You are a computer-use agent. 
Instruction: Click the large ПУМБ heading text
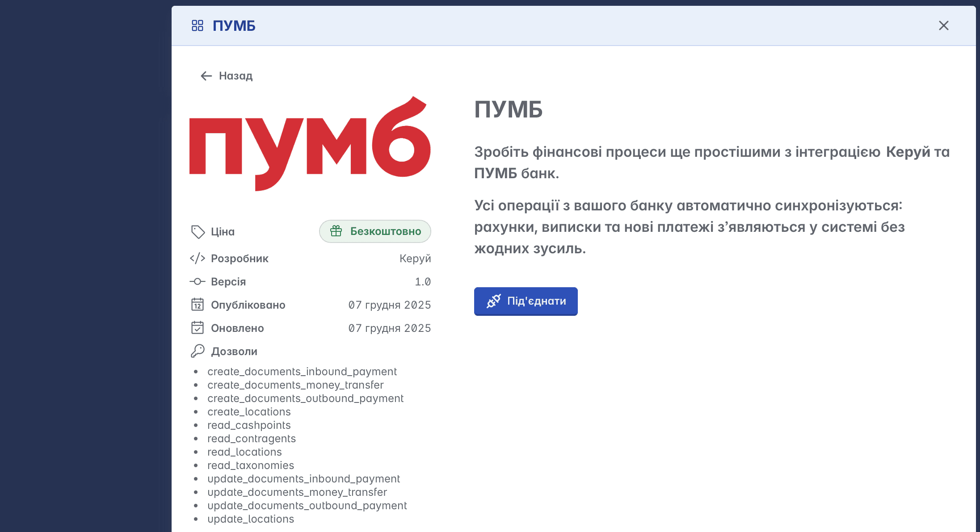(x=508, y=109)
